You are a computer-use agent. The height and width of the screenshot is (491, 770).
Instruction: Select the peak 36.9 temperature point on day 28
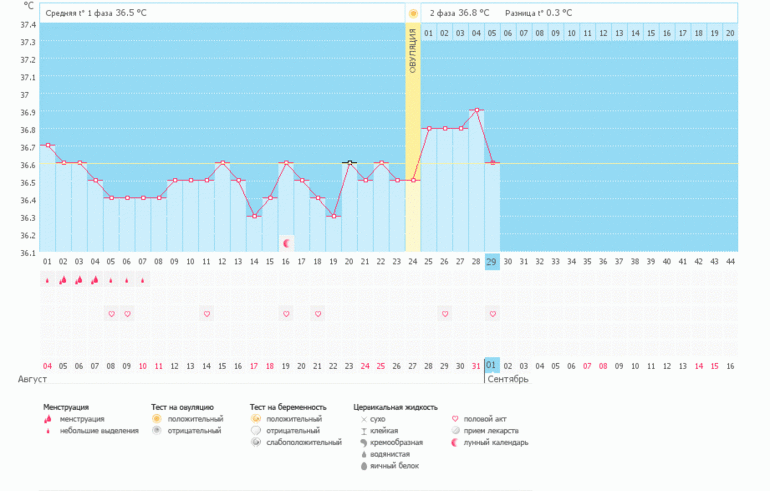click(477, 110)
